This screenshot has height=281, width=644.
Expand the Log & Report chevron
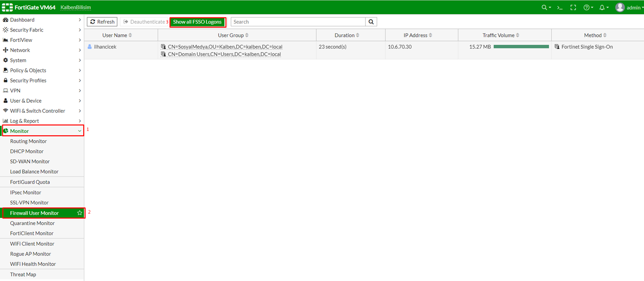(80, 121)
